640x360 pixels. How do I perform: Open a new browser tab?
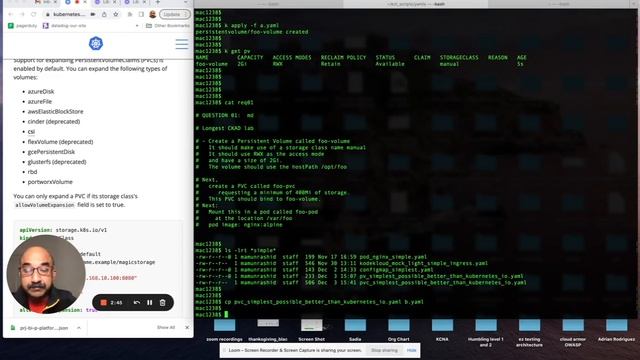(x=158, y=2)
